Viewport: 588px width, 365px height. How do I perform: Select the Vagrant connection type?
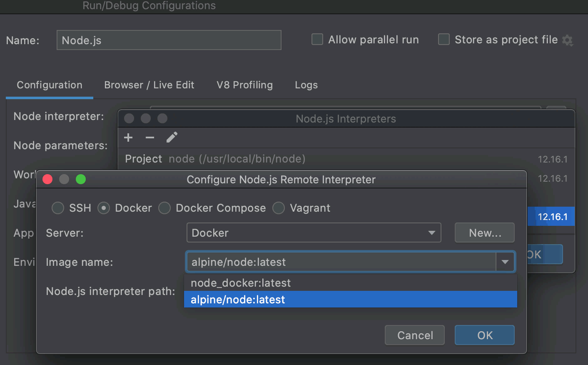tap(278, 208)
